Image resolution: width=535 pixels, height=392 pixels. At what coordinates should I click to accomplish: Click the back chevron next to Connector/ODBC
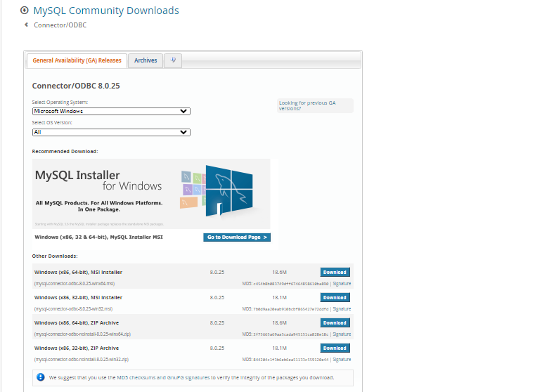[x=26, y=25]
